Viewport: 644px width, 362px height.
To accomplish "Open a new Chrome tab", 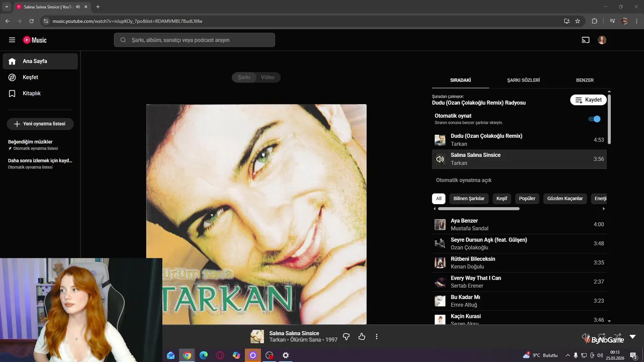I will [x=98, y=7].
